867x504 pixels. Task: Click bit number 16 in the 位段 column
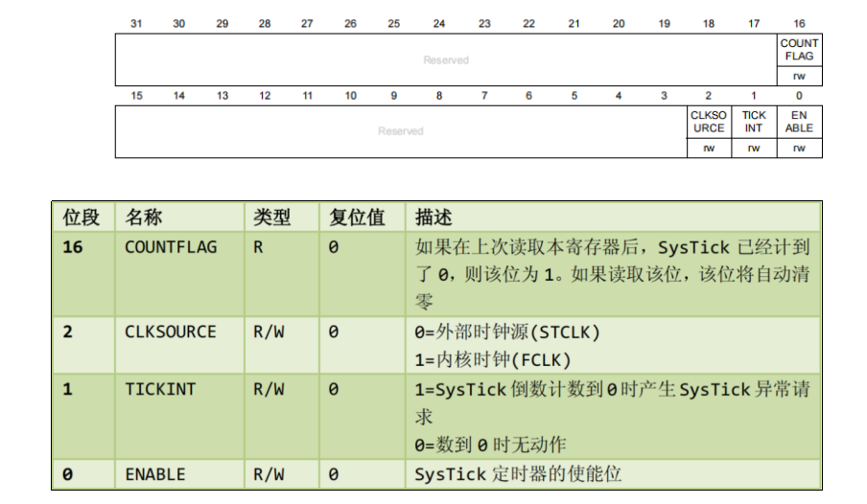point(73,247)
